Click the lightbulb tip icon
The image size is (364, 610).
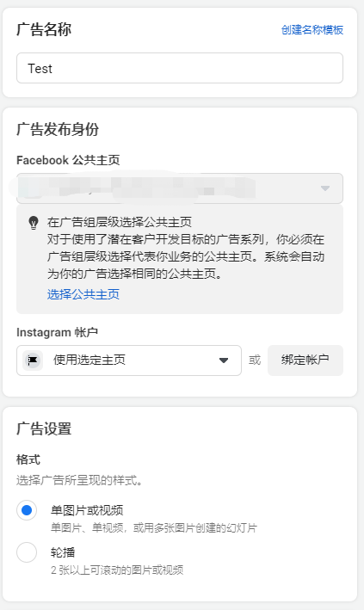coord(34,223)
